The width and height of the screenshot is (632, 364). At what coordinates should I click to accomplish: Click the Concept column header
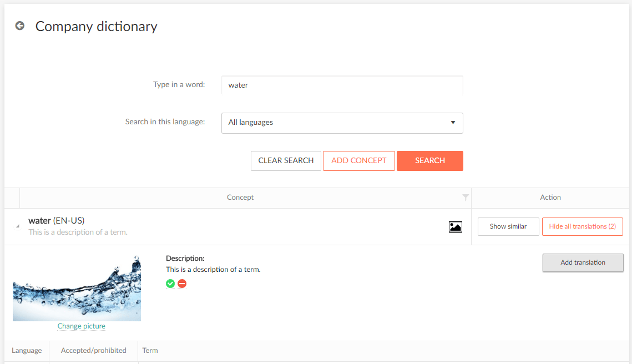tap(240, 198)
